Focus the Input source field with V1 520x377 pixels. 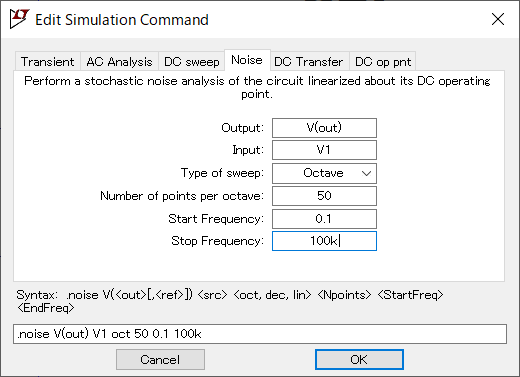(324, 150)
